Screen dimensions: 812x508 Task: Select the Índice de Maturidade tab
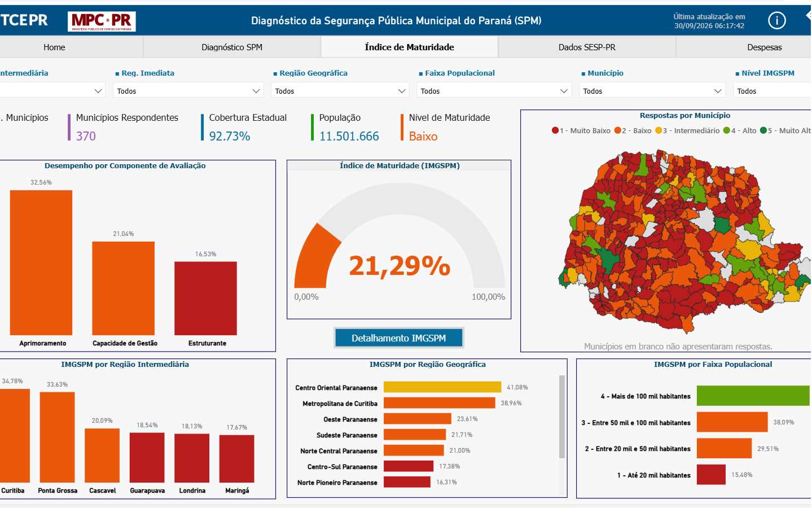pos(409,47)
